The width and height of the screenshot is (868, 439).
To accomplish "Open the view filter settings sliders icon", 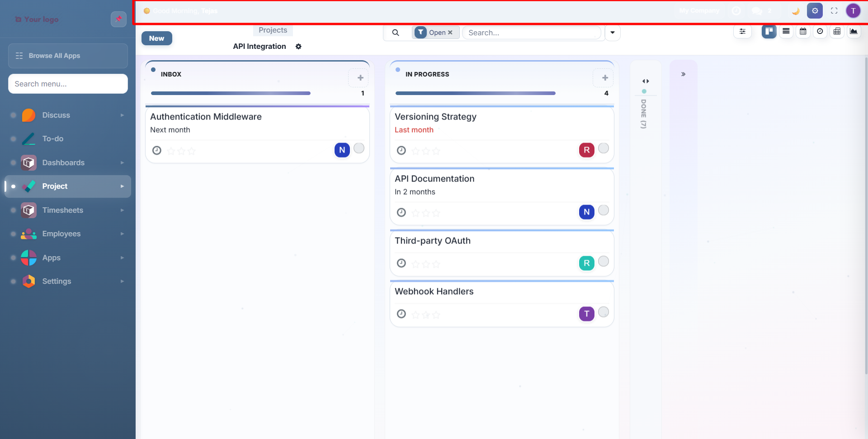I will 743,31.
